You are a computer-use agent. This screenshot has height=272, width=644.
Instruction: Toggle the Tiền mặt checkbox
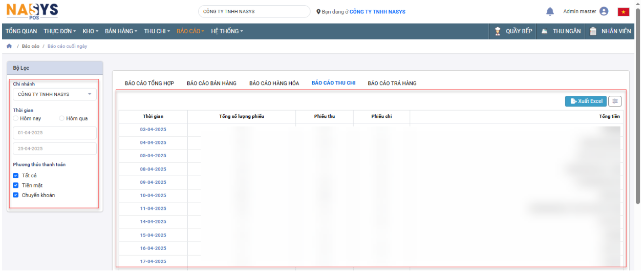tap(16, 185)
